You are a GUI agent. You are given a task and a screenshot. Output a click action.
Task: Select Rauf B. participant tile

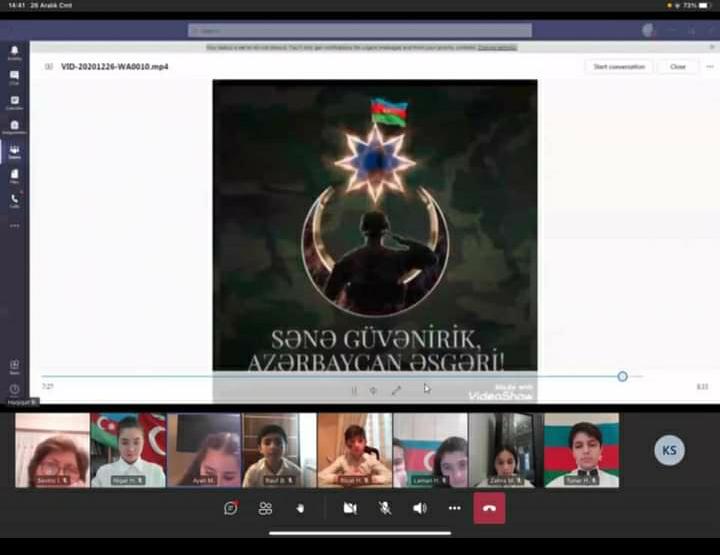(279, 450)
